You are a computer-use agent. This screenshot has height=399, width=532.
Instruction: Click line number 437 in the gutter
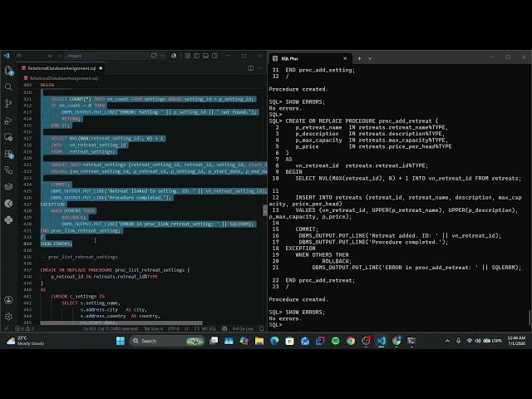27,270
